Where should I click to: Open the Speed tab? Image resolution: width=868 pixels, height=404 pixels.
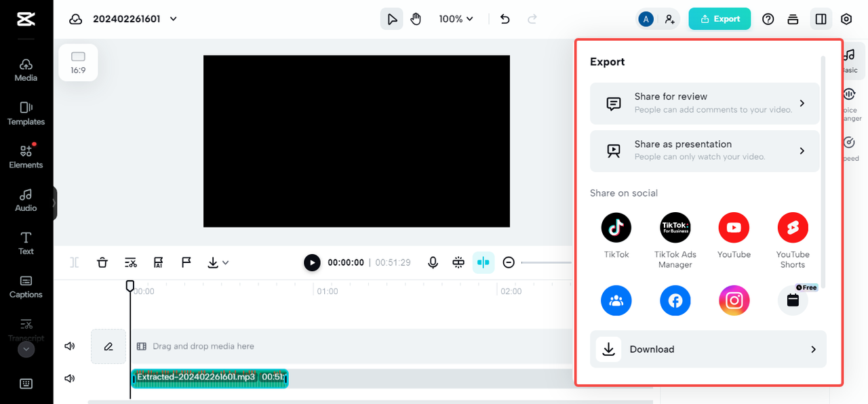[850, 148]
